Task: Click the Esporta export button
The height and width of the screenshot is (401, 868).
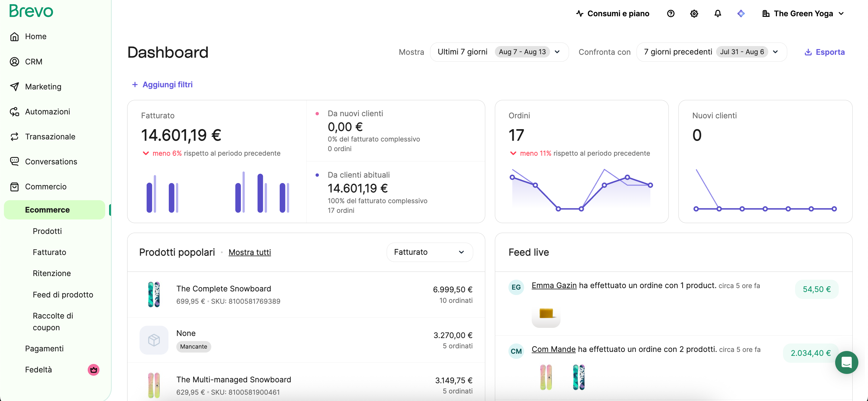Action: click(x=825, y=52)
